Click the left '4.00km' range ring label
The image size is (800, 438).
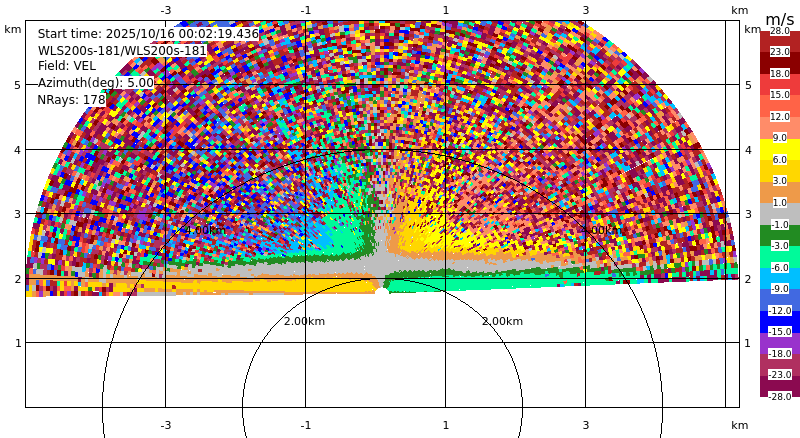click(x=205, y=230)
